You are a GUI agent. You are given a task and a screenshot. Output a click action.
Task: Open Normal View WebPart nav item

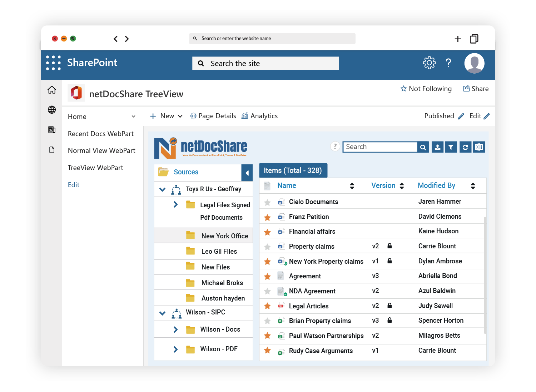[101, 150]
